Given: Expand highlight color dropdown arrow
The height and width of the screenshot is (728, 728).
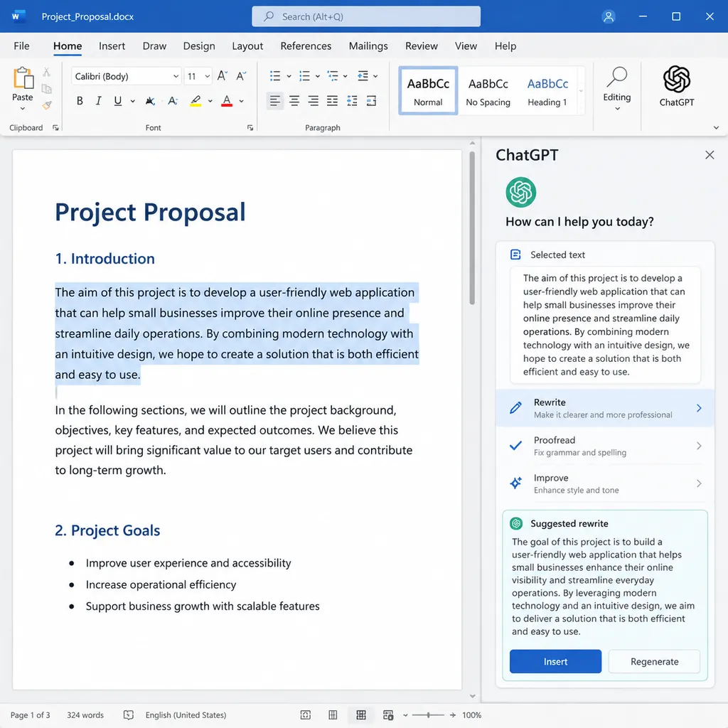Looking at the screenshot, I should (x=210, y=101).
